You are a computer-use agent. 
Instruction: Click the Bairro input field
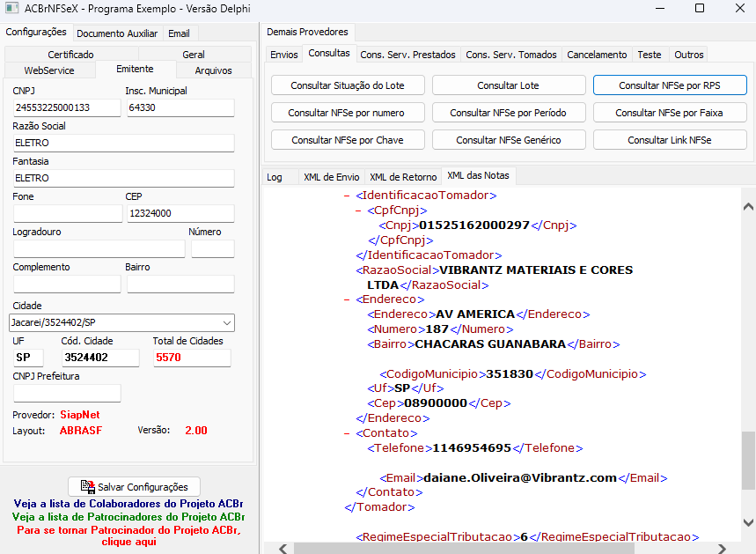coord(180,284)
